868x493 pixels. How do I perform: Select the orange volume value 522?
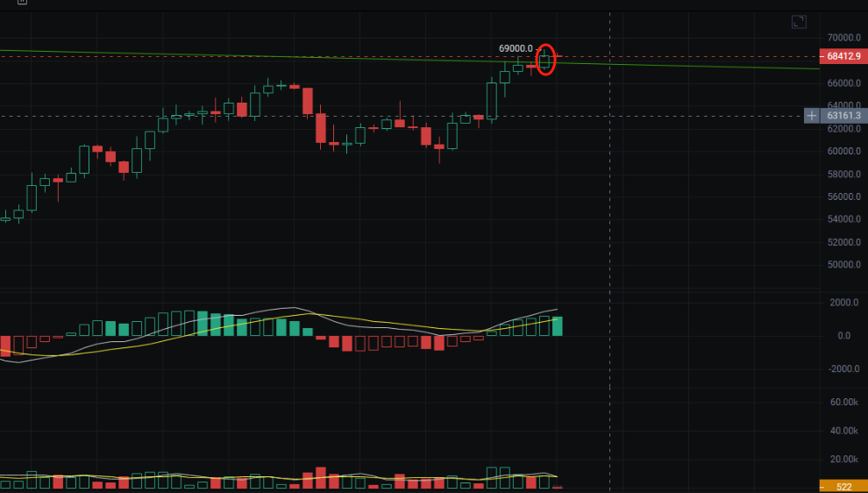click(843, 487)
